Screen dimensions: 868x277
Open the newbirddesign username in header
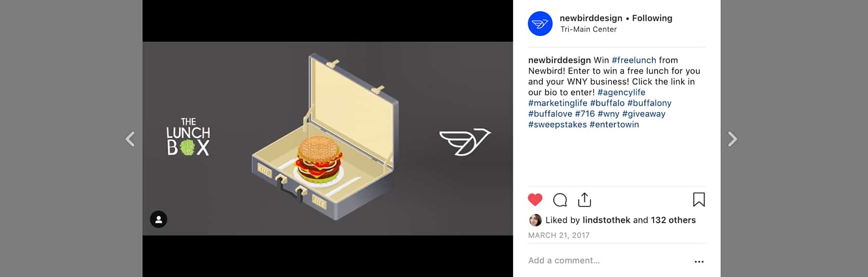pos(591,18)
